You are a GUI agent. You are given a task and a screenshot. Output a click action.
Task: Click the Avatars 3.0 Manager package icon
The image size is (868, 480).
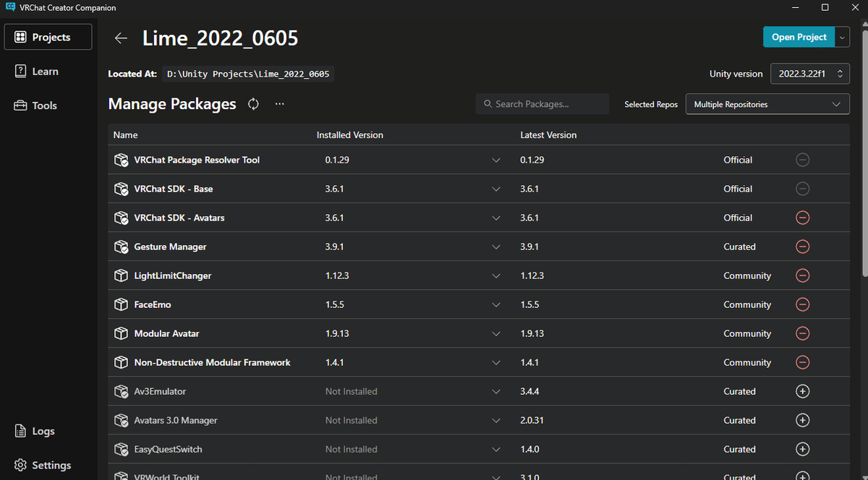coord(122,420)
